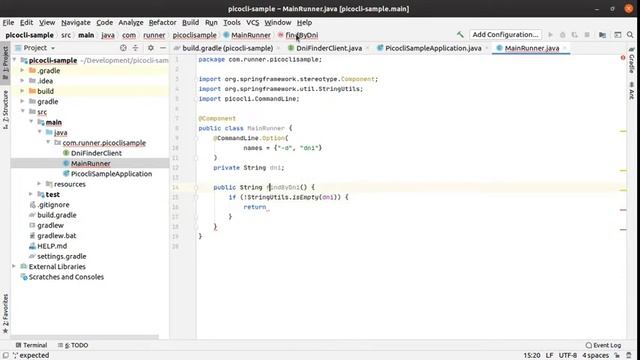Screen dimensions: 640x360
Task: Open the Structure side tool window
Action: (x=5, y=110)
